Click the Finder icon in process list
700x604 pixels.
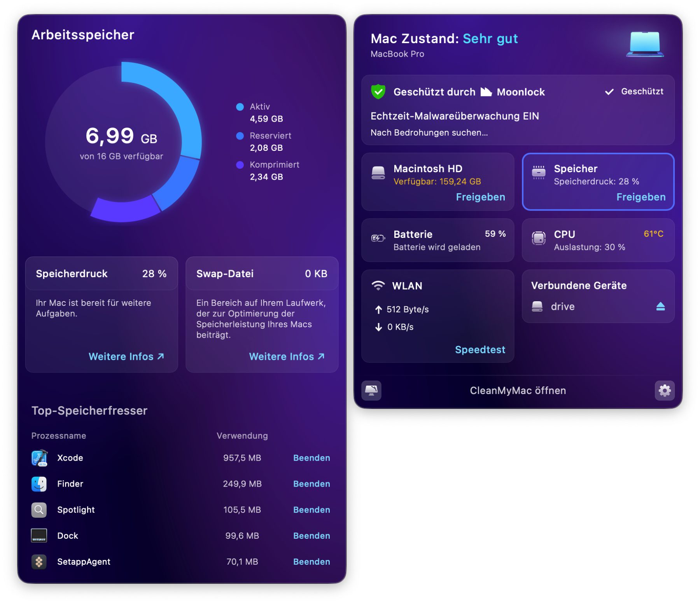(x=39, y=484)
